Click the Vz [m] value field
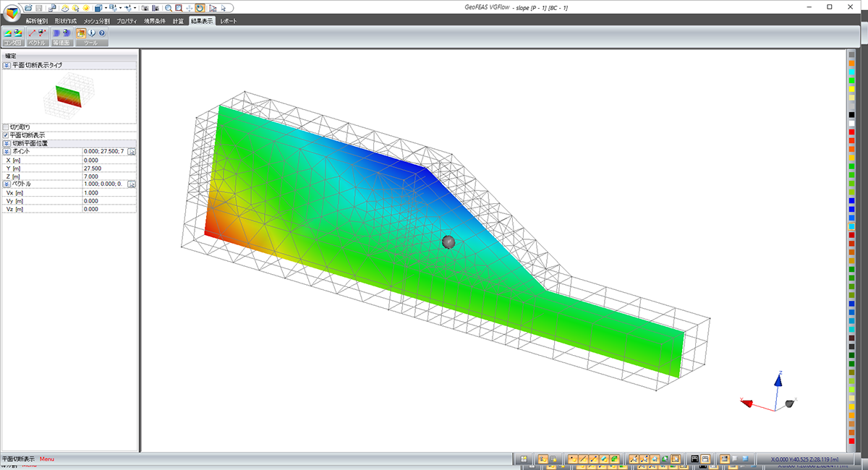868x470 pixels. point(109,209)
